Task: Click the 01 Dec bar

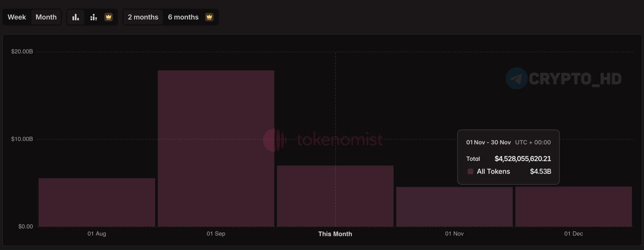Action: (x=574, y=207)
